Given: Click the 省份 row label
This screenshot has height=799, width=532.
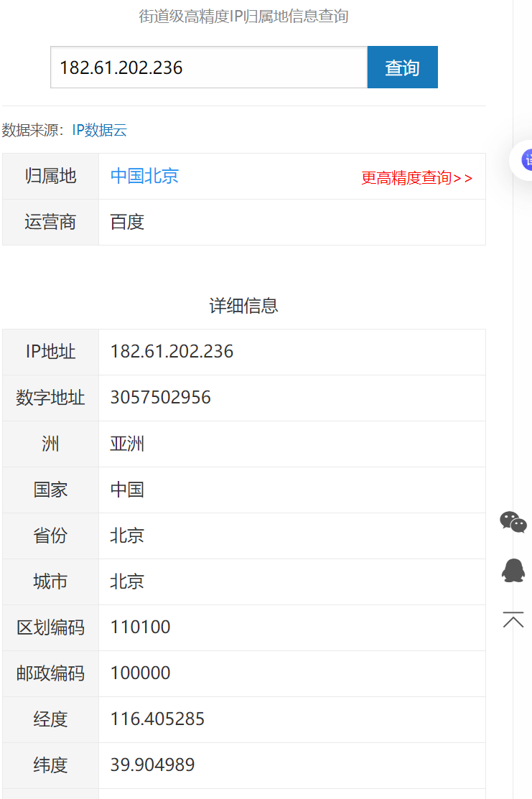Looking at the screenshot, I should click(x=50, y=536).
